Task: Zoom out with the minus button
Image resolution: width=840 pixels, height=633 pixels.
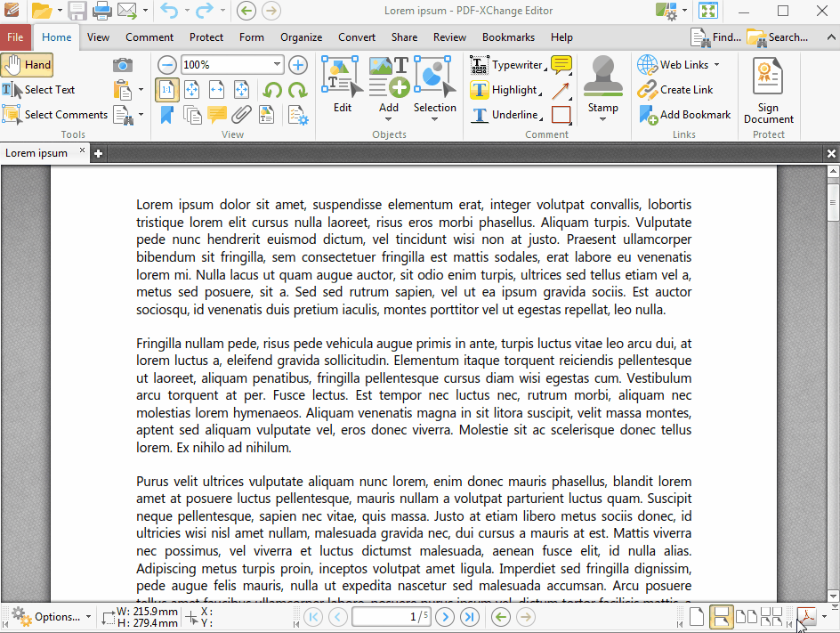Action: point(167,65)
